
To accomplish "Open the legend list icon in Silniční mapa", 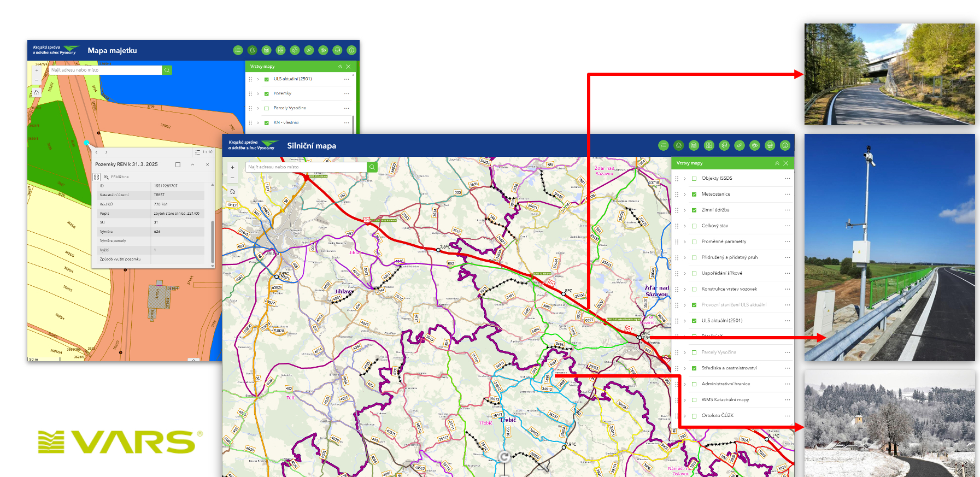I will [663, 145].
